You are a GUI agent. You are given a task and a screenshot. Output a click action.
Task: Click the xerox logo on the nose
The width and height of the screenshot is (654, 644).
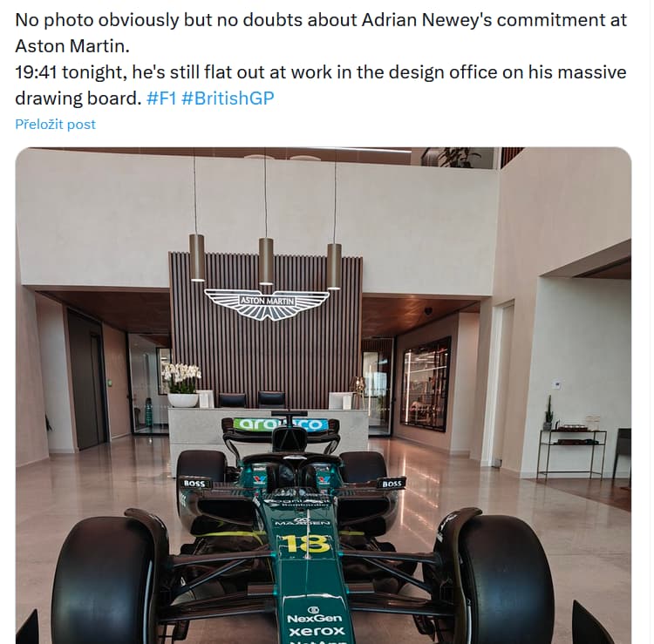[317, 631]
